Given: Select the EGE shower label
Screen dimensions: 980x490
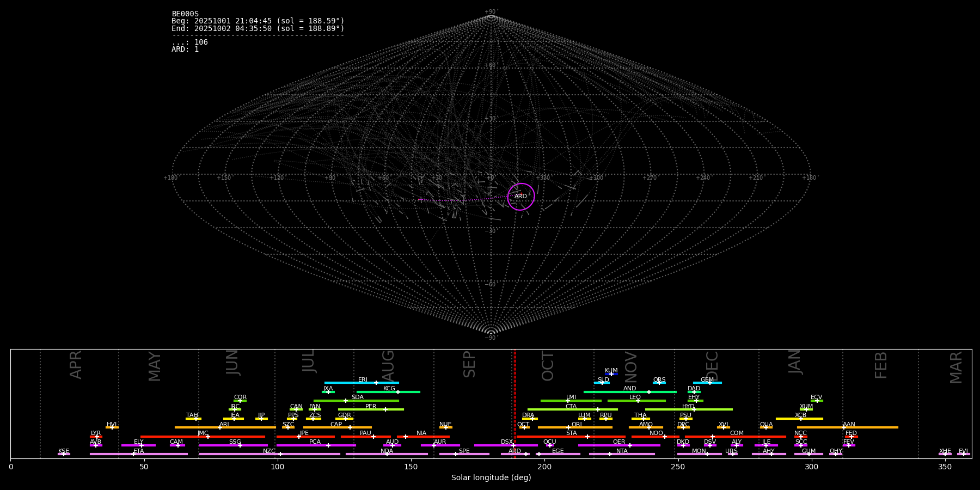Looking at the screenshot, I should pyautogui.click(x=558, y=451).
